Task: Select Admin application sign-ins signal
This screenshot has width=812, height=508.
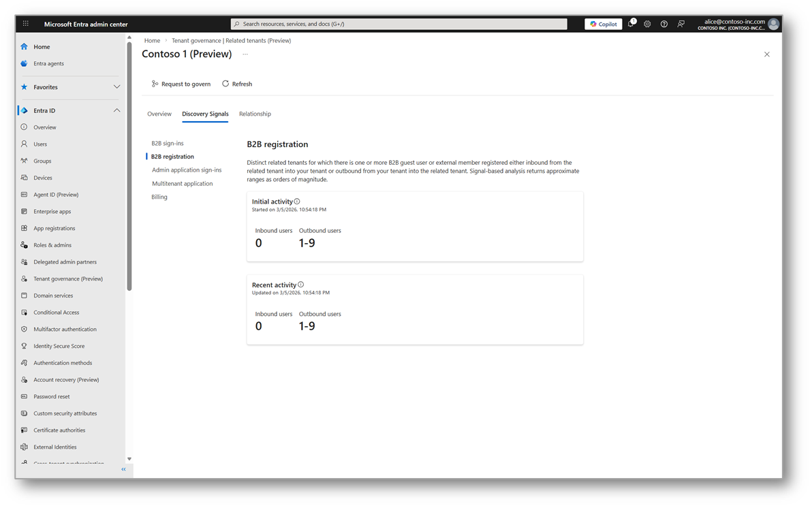Action: [x=187, y=170]
